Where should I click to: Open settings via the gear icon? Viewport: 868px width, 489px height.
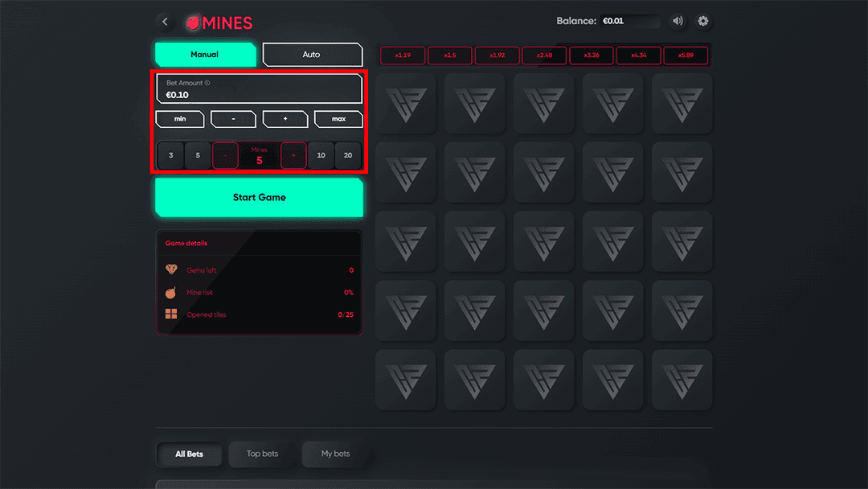pos(703,21)
